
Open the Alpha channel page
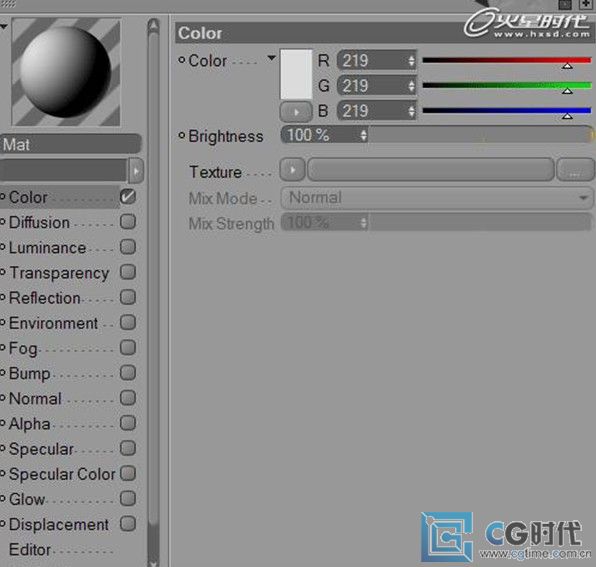(x=29, y=424)
